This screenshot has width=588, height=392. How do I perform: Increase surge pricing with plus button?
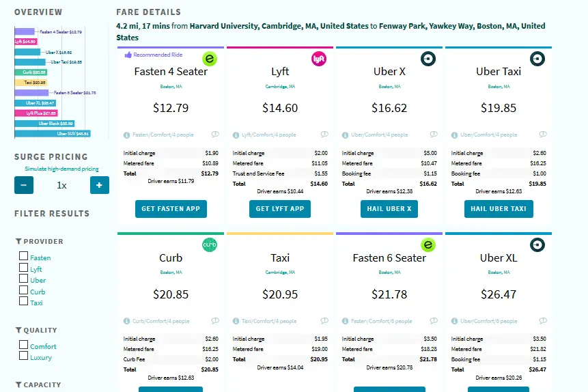pos(100,185)
